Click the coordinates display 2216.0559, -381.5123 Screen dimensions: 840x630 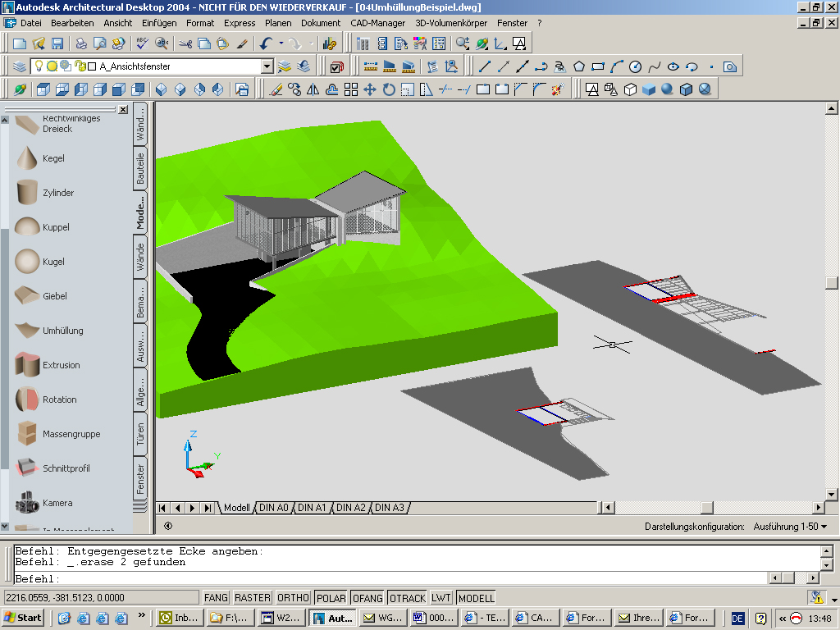pyautogui.click(x=101, y=597)
